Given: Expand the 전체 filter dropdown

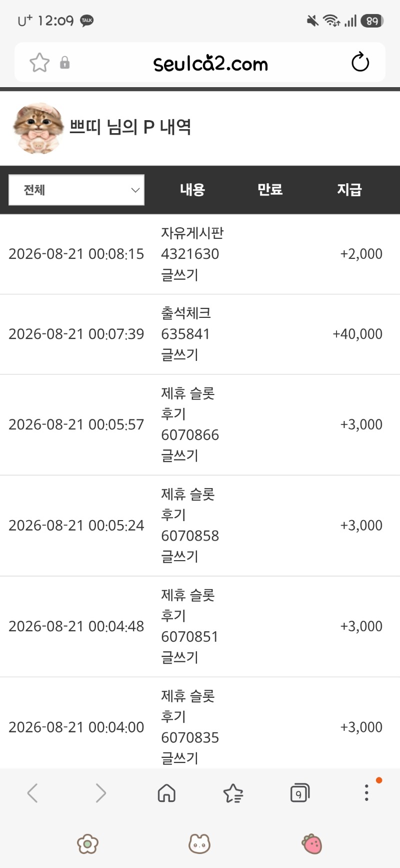Looking at the screenshot, I should [x=76, y=190].
